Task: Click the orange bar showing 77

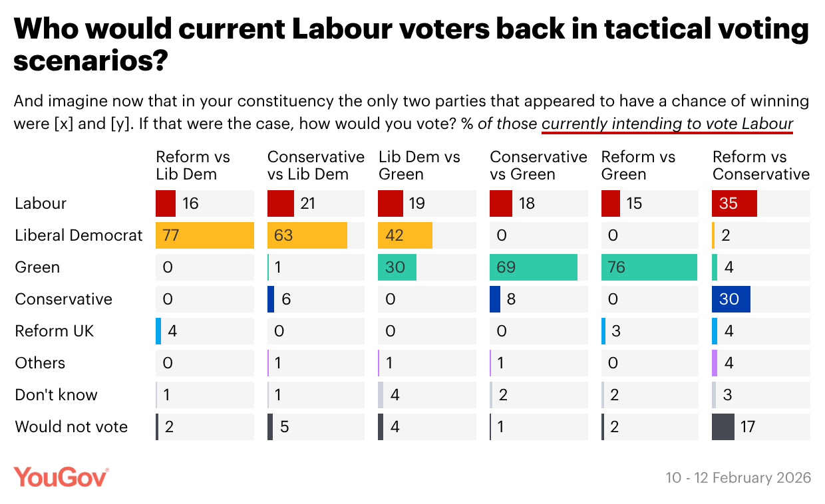Action: click(205, 235)
